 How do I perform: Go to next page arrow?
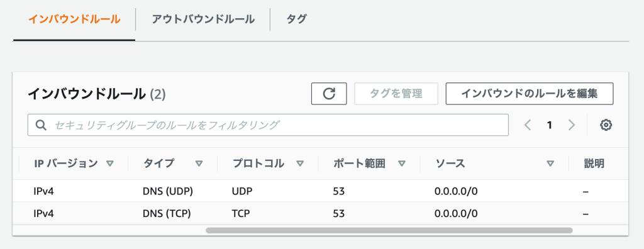[571, 125]
